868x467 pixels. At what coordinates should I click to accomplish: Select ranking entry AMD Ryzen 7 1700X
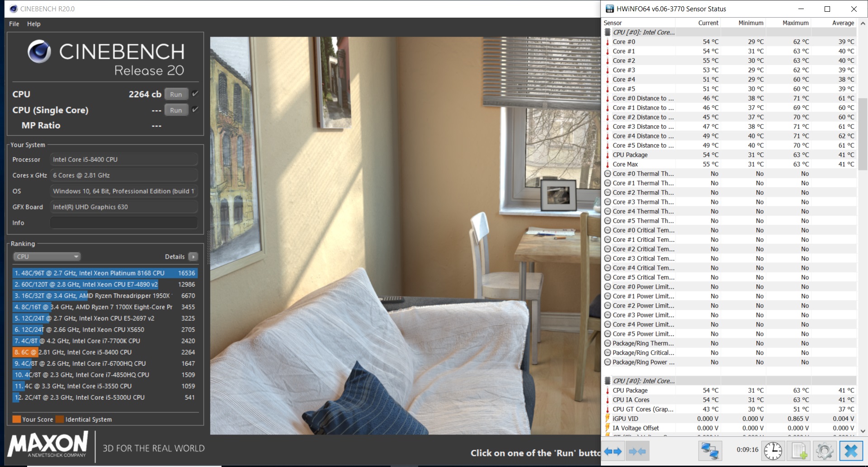pos(105,307)
